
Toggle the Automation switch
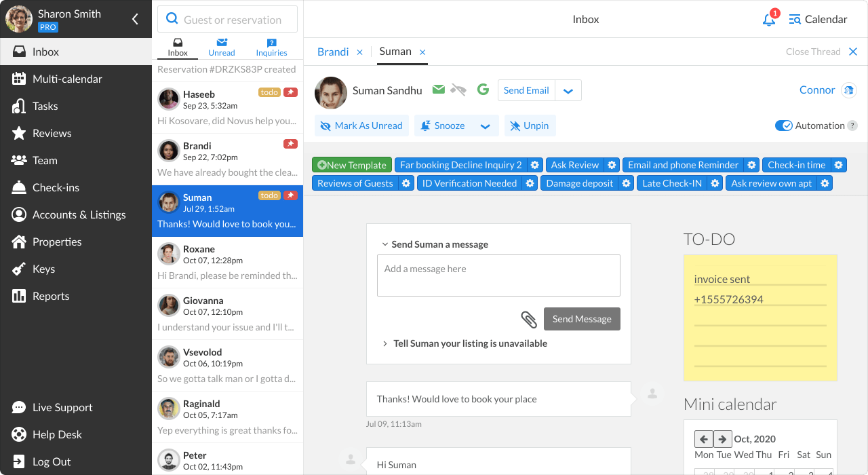[784, 126]
